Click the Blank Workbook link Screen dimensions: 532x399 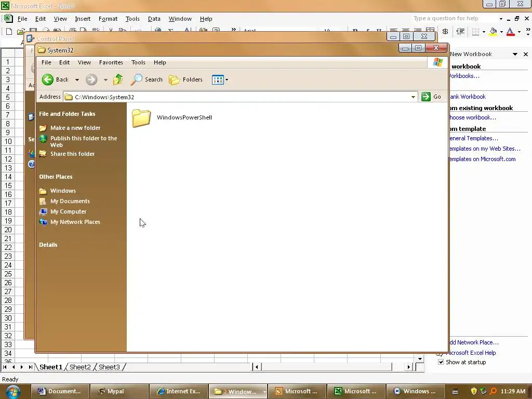point(467,97)
